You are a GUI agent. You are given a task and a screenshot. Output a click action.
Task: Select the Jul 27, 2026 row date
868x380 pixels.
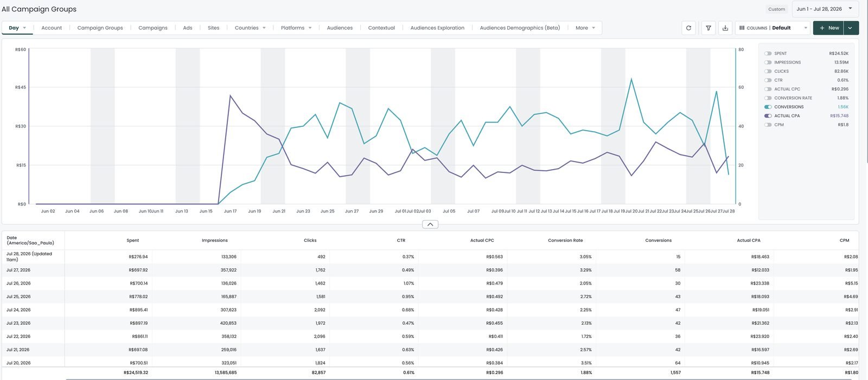pos(18,270)
